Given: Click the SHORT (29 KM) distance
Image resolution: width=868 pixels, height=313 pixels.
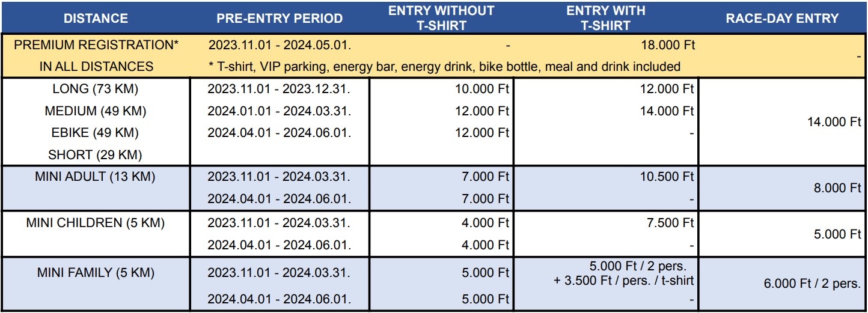Looking at the screenshot, I should point(96,155).
